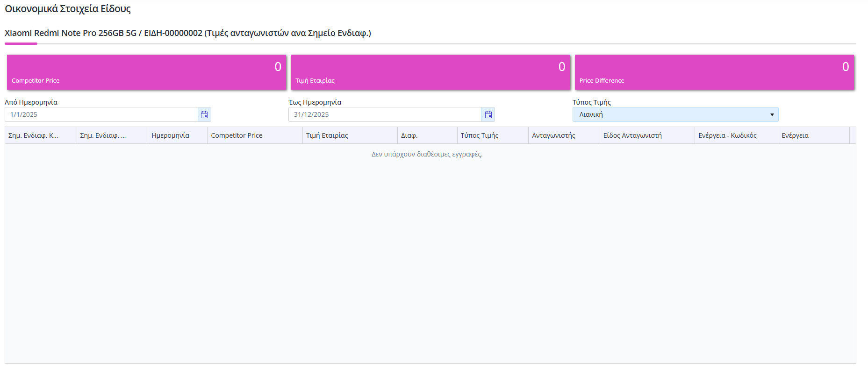Expand the Τύπος Τιμής dropdown showing Λιανική
The width and height of the screenshot is (868, 369).
675,114
